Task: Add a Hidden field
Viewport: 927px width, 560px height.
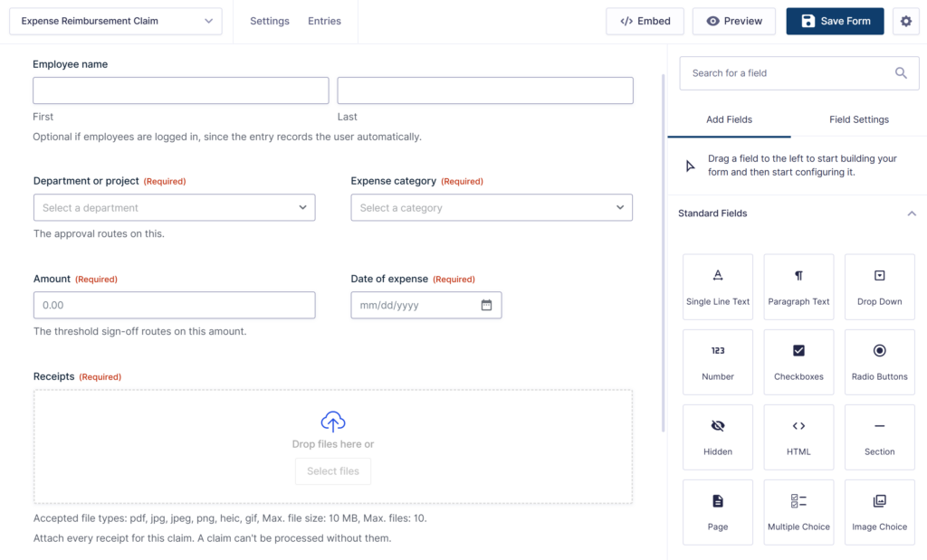Action: [718, 437]
